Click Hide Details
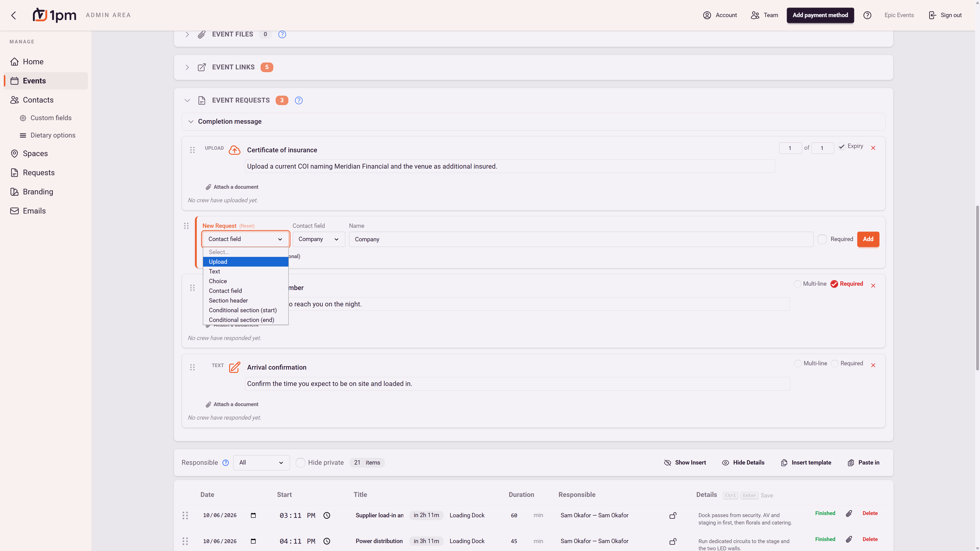Viewport: 980px width, 551px height. [743, 463]
